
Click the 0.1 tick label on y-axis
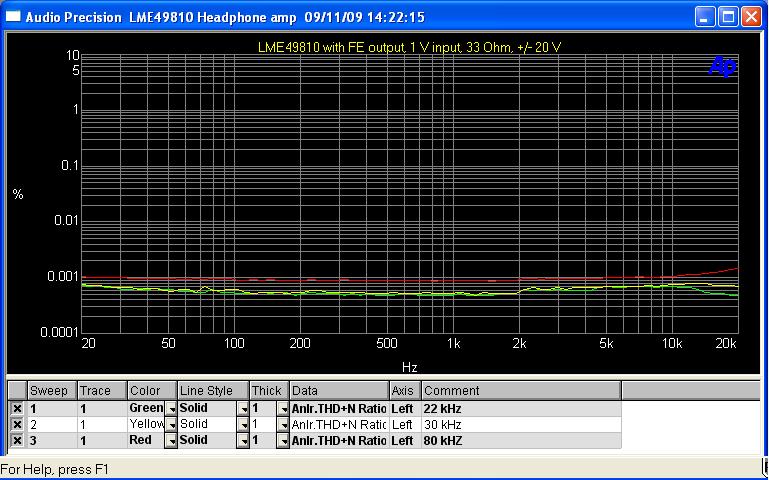[x=70, y=165]
